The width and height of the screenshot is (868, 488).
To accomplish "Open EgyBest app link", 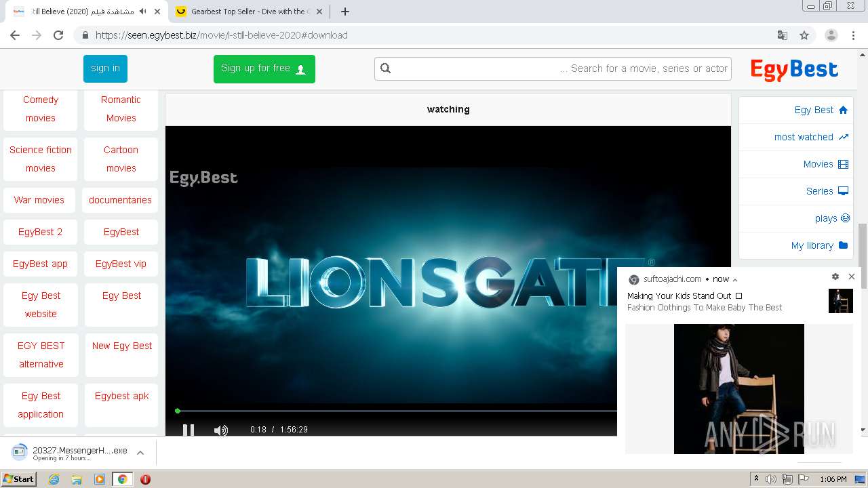I will (41, 264).
